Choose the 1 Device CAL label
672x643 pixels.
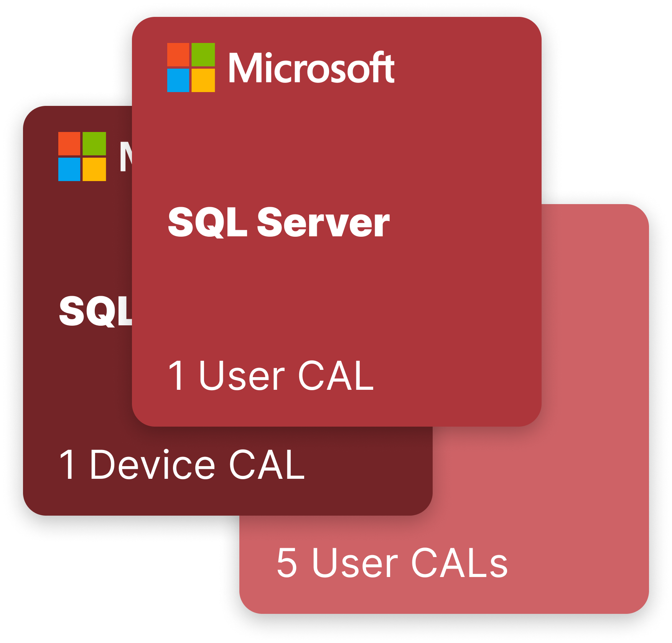(182, 465)
